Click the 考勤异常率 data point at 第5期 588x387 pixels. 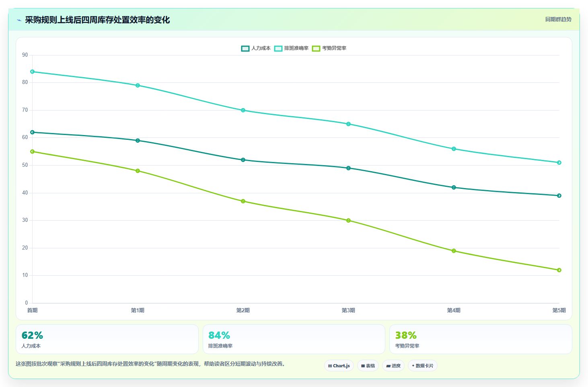(x=559, y=270)
